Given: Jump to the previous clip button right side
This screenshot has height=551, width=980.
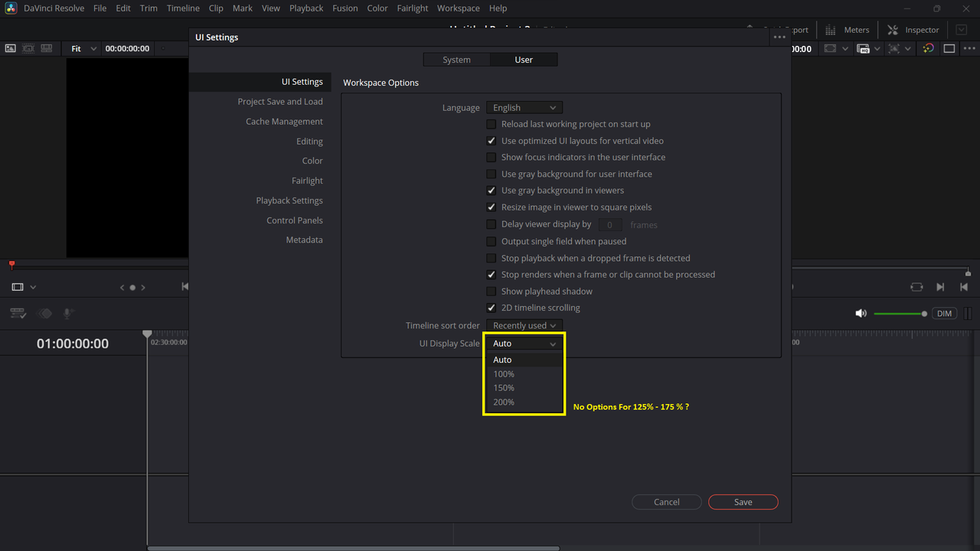Looking at the screenshot, I should pos(964,287).
